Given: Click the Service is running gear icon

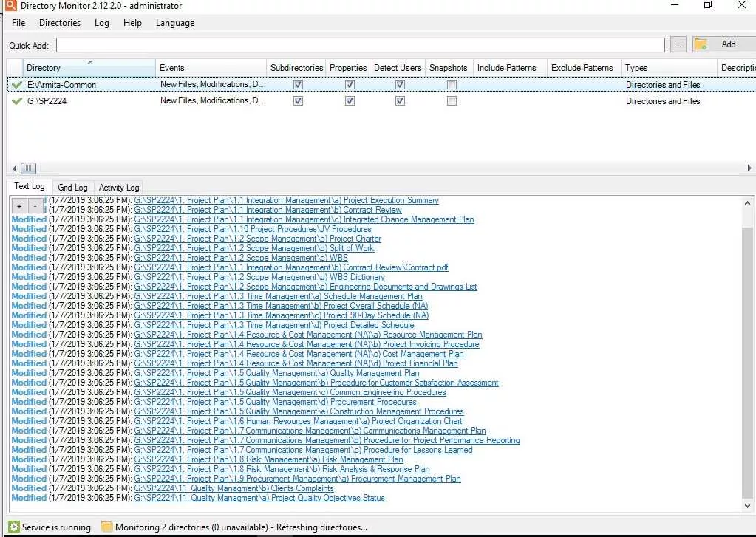Looking at the screenshot, I should point(14,527).
